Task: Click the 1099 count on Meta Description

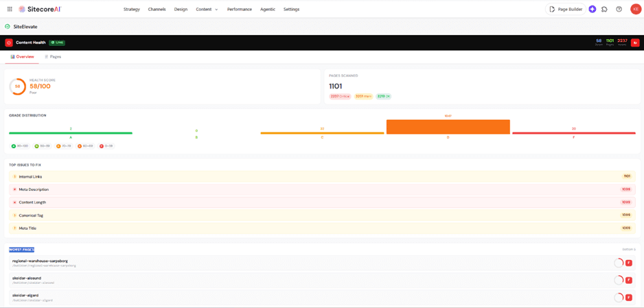Action: click(x=626, y=189)
